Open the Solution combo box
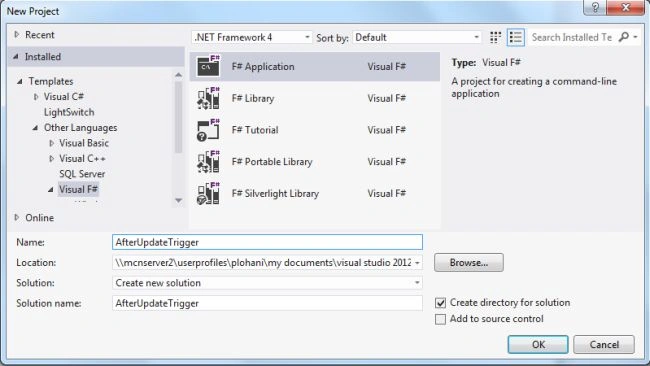Image resolution: width=650 pixels, height=366 pixels. coord(267,283)
